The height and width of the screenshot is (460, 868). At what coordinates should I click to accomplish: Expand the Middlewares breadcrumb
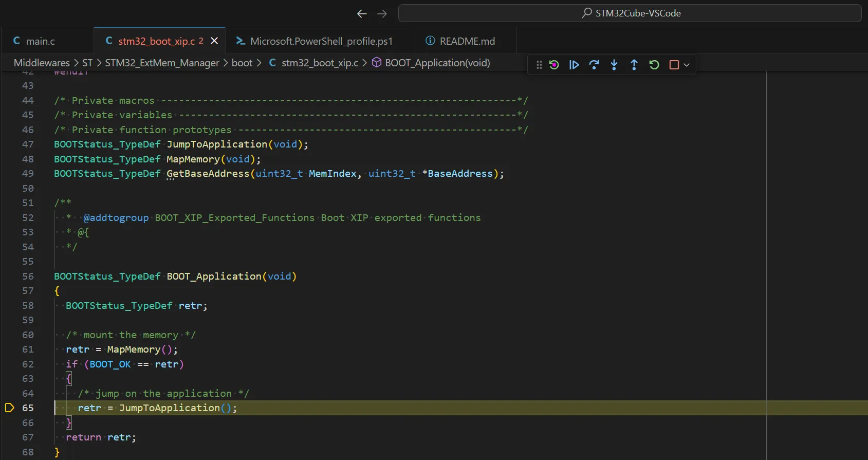42,63
